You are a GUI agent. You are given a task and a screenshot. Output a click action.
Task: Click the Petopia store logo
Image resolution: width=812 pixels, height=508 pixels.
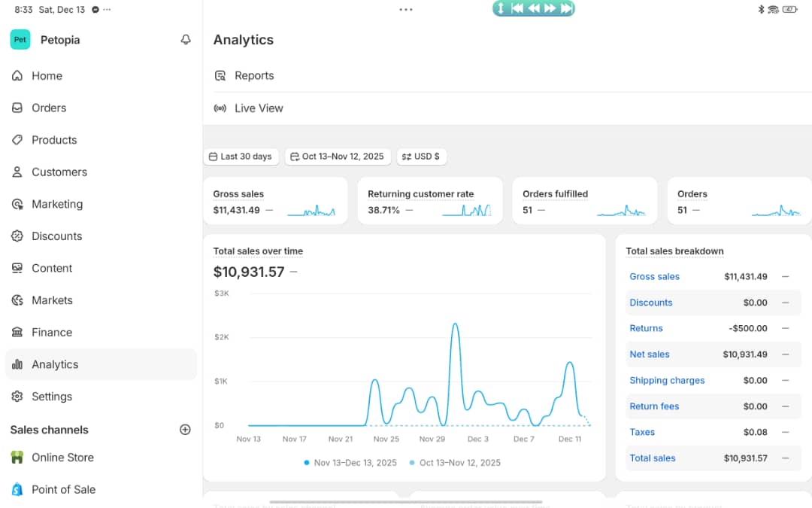(20, 40)
